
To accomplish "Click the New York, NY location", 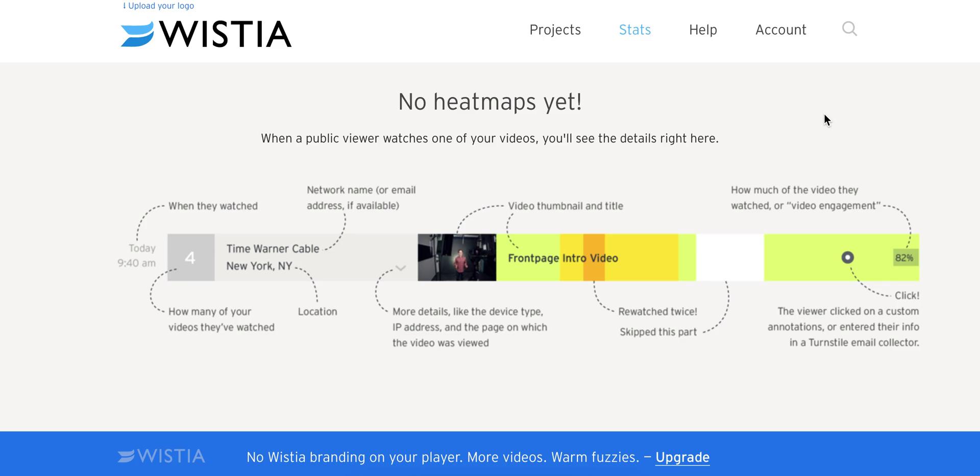I will tap(259, 266).
